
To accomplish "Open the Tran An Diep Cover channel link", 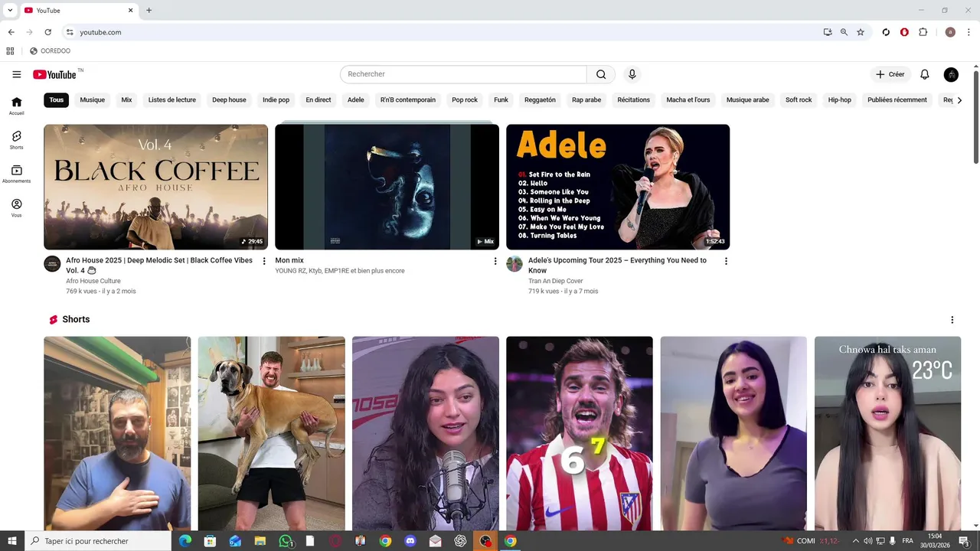I will (556, 281).
